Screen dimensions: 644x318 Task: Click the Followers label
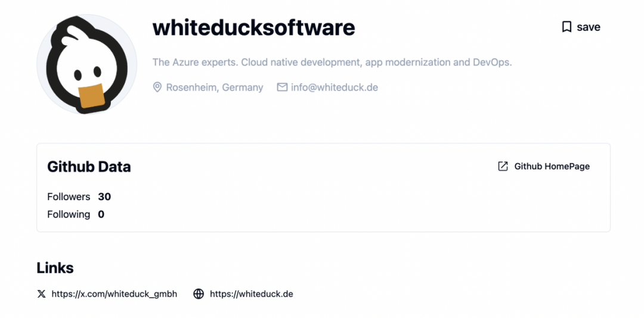[x=69, y=197]
